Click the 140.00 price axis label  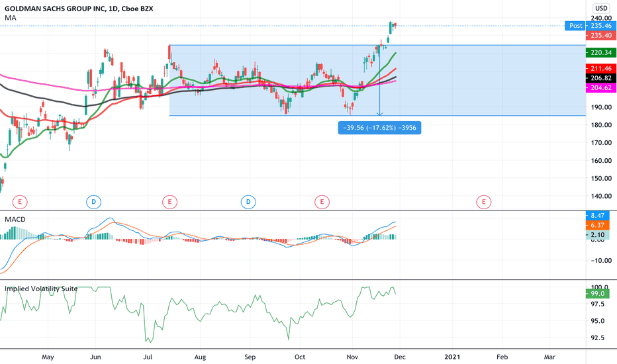601,196
